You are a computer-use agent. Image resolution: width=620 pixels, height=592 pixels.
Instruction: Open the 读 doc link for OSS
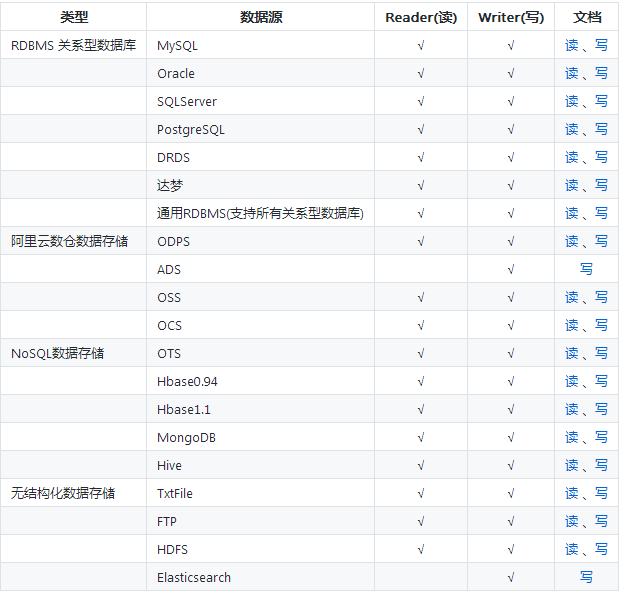click(572, 297)
